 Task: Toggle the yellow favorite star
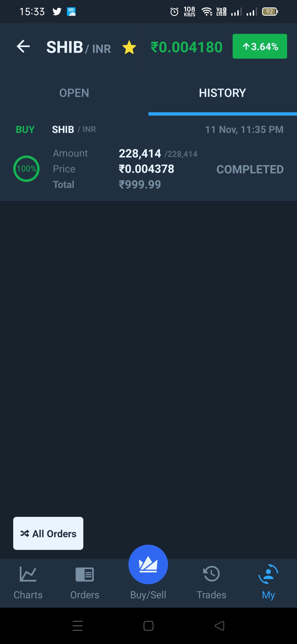click(129, 47)
